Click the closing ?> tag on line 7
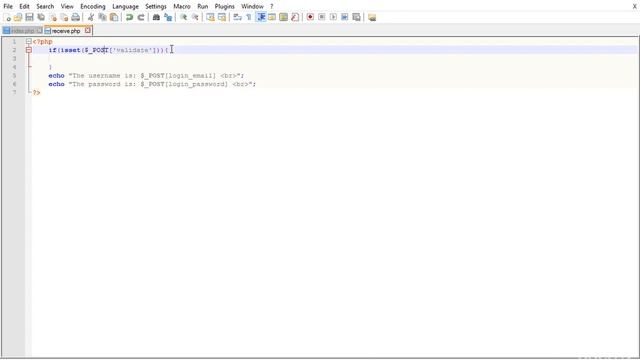Image resolution: width=640 pixels, height=360 pixels. (x=36, y=93)
